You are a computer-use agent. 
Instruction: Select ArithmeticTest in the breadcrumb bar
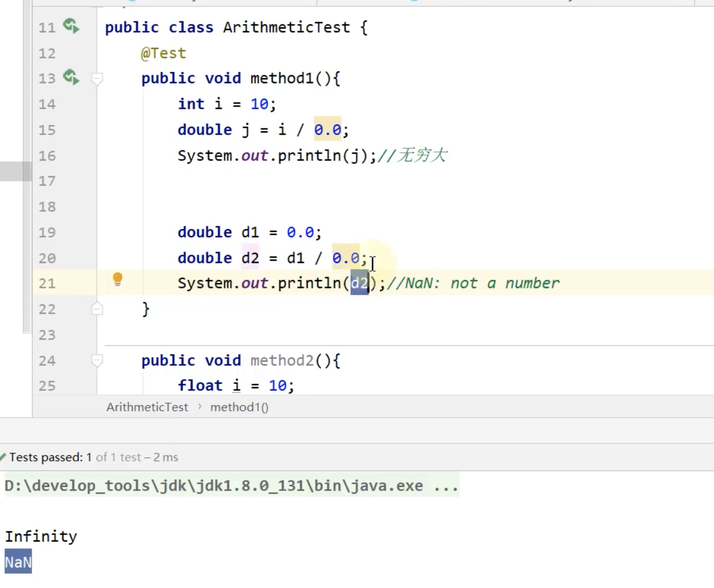pos(147,407)
